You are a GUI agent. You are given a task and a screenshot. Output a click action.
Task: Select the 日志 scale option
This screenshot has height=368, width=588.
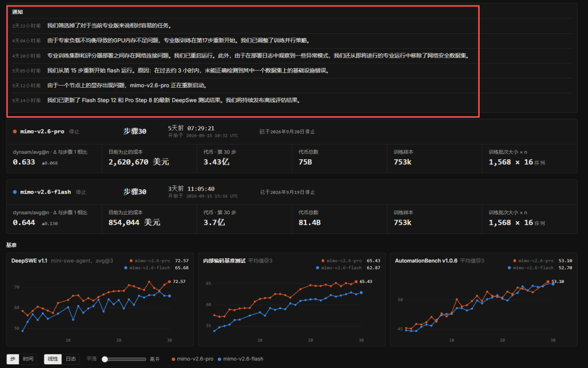tap(71, 359)
